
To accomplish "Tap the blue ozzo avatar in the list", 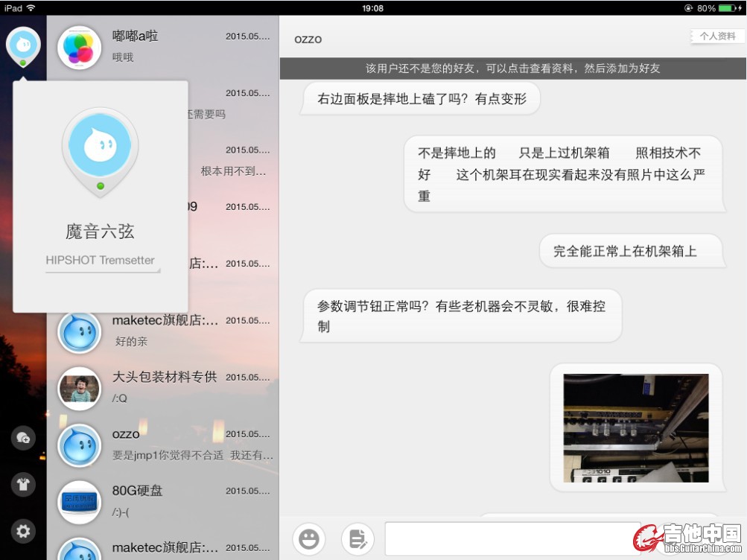I will coord(79,446).
